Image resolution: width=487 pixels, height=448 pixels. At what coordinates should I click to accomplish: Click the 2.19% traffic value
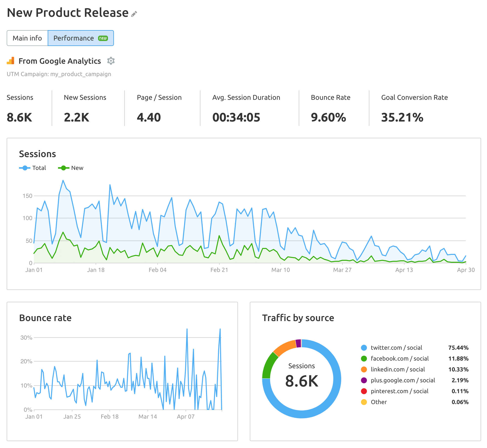coord(460,380)
